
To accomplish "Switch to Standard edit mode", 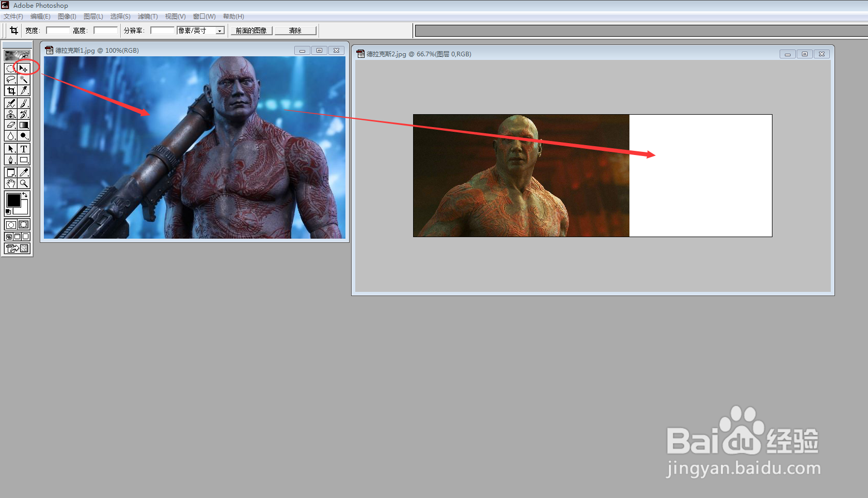I will 11,225.
